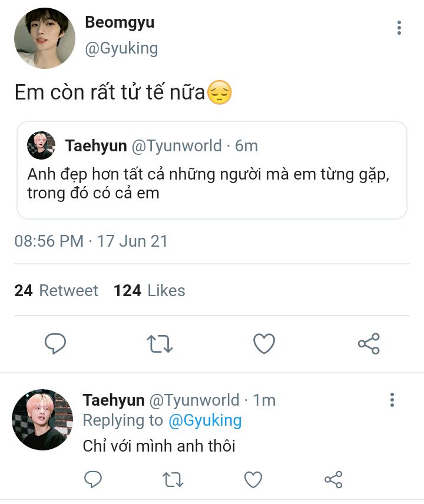
Task: Share Taehyun's reply tweet
Action: coord(333,480)
